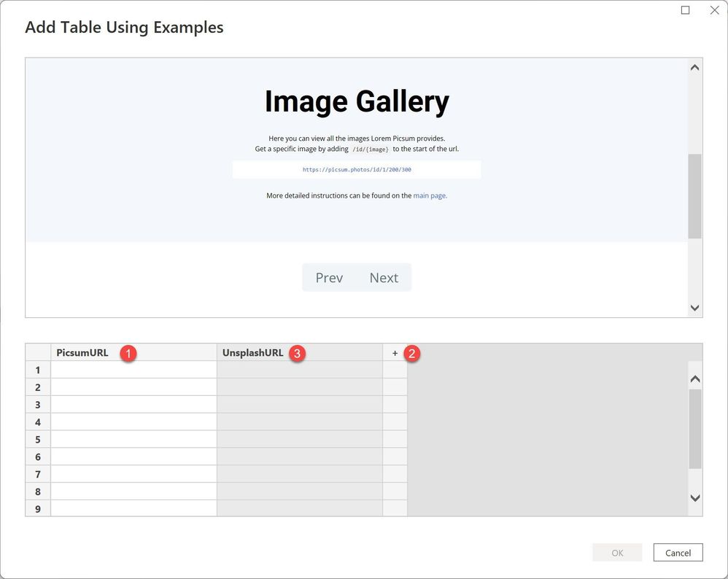Click the table scrollbar up arrow
The width and height of the screenshot is (728, 579).
(695, 379)
